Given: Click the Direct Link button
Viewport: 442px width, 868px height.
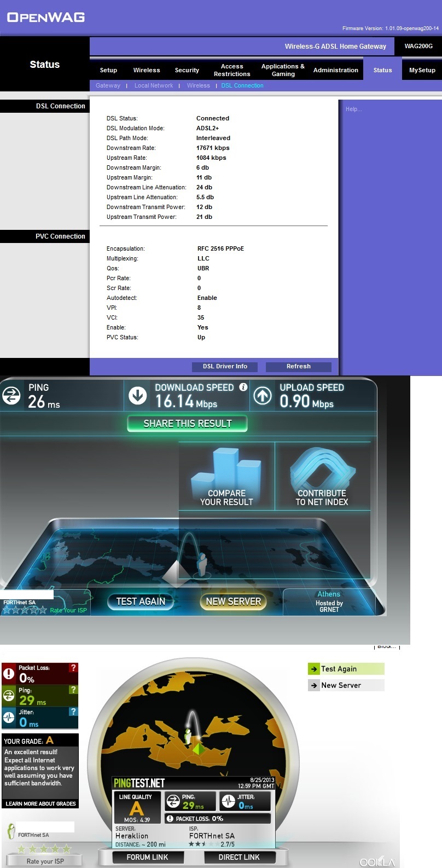Looking at the screenshot, I should [239, 857].
